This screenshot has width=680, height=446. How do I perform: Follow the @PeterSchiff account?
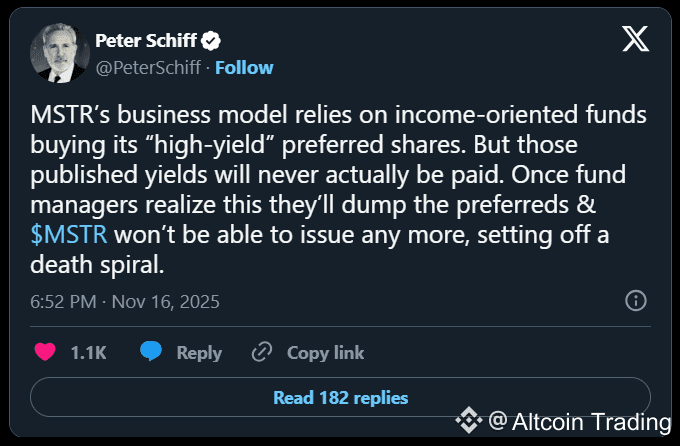pyautogui.click(x=243, y=68)
